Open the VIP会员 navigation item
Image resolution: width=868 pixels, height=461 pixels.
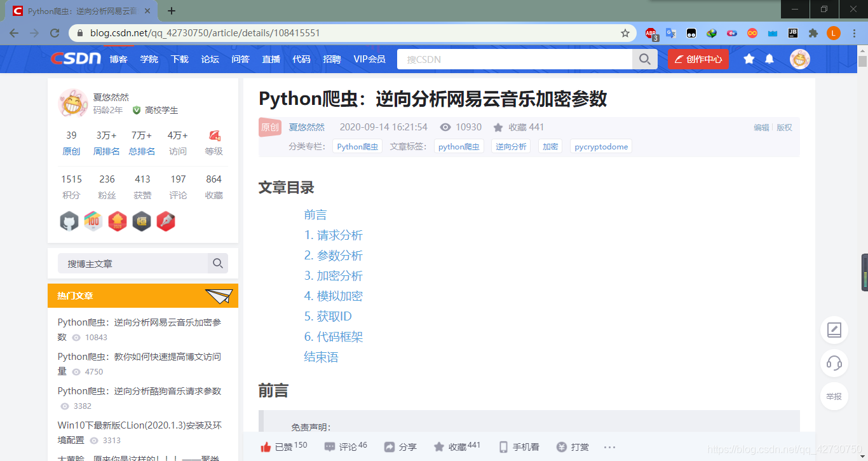pyautogui.click(x=370, y=59)
